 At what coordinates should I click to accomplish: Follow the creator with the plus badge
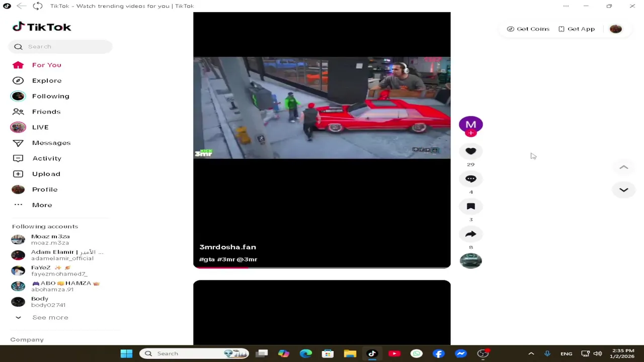point(470,133)
